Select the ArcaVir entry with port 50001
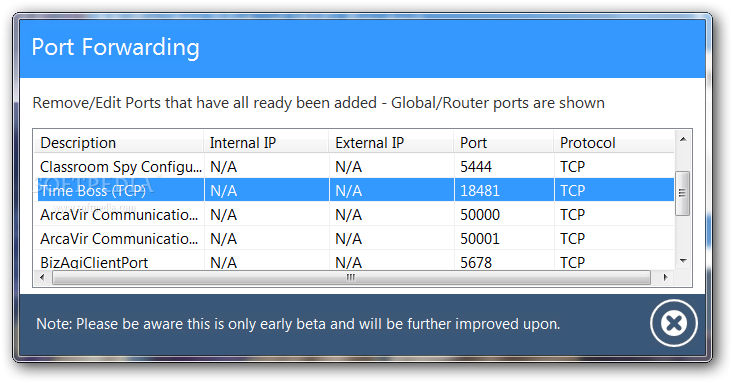The width and height of the screenshot is (733, 383). click(354, 238)
